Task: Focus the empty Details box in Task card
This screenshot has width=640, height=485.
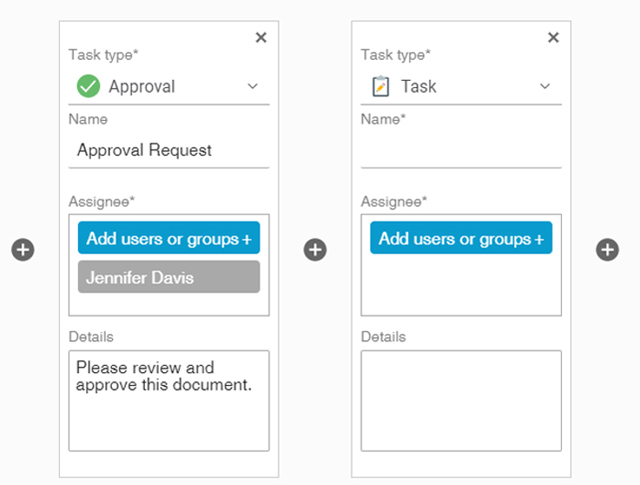Action: click(460, 400)
